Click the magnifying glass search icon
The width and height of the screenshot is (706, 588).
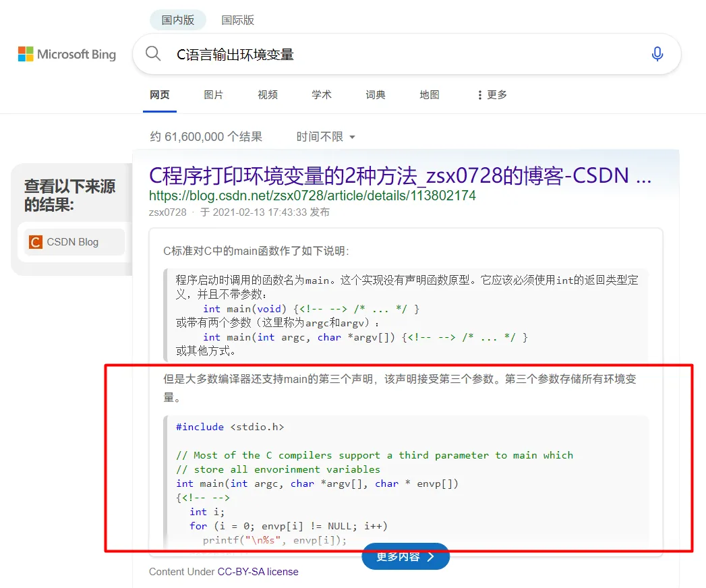pyautogui.click(x=154, y=54)
